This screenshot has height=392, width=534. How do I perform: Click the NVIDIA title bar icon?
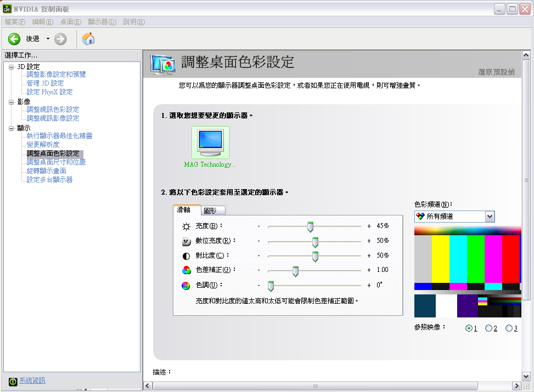point(7,9)
